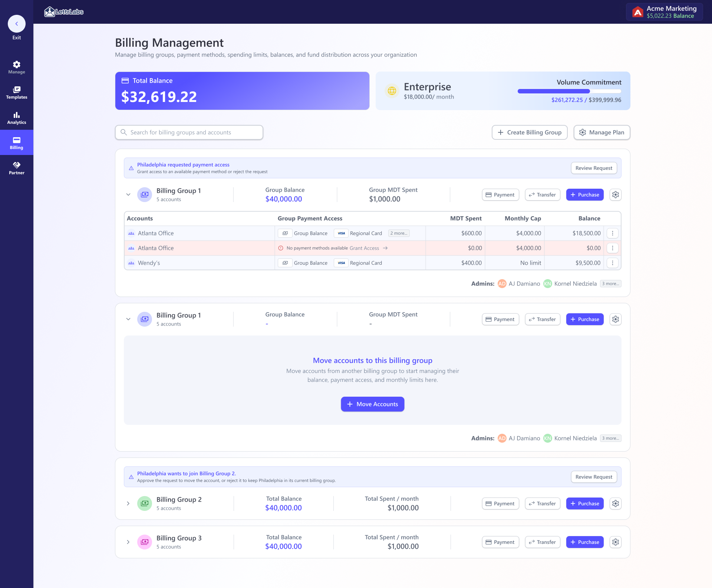The image size is (712, 588).
Task: Click the Exit back arrow button
Action: (16, 24)
